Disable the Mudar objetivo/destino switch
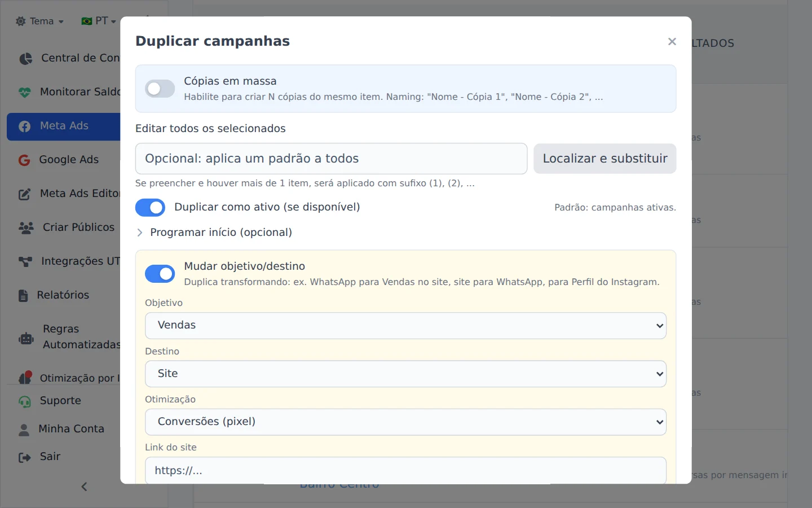The image size is (812, 508). click(x=160, y=274)
